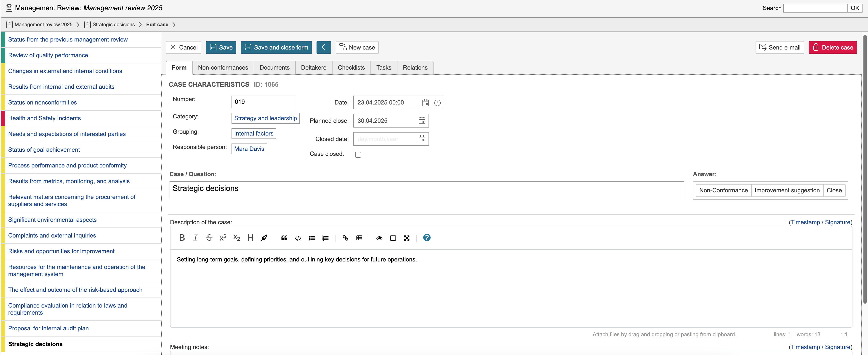Image resolution: width=868 pixels, height=355 pixels.
Task: Click the vertical scrollbar on right edge
Action: pyautogui.click(x=865, y=168)
